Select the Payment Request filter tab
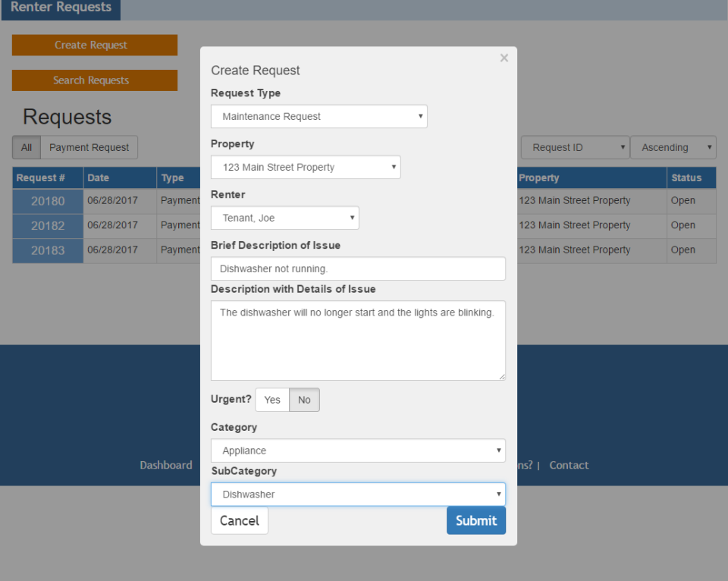Screen dimensions: 728x581 click(x=89, y=148)
